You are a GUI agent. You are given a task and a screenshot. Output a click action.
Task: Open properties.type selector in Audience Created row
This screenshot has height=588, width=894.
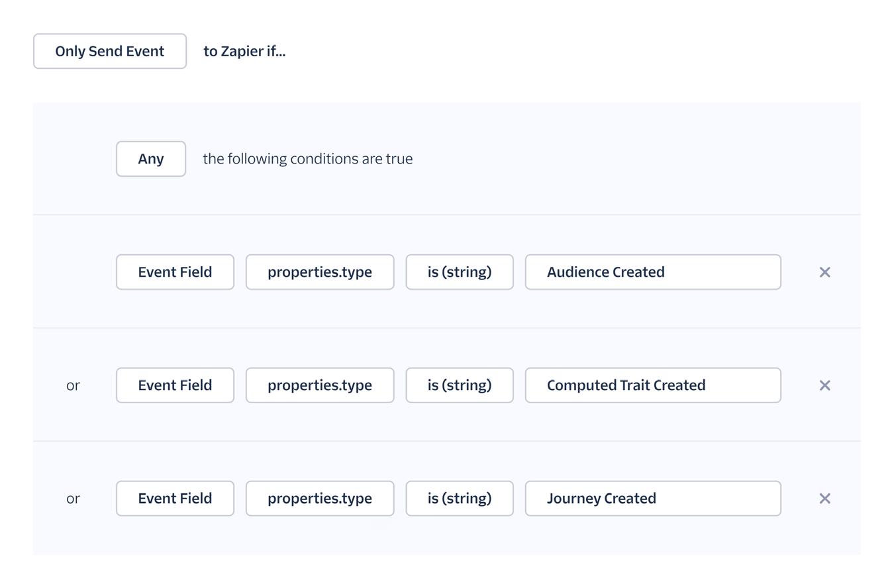[x=320, y=272]
